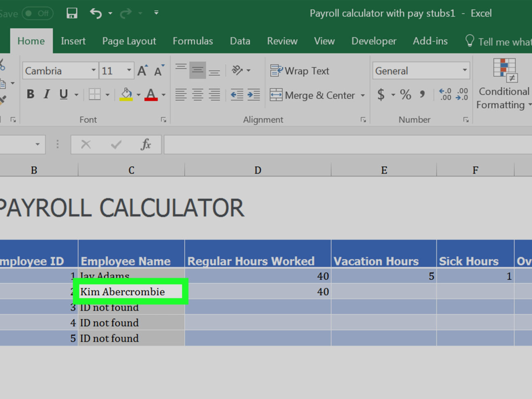Switch to the Formulas ribbon tab

point(193,41)
